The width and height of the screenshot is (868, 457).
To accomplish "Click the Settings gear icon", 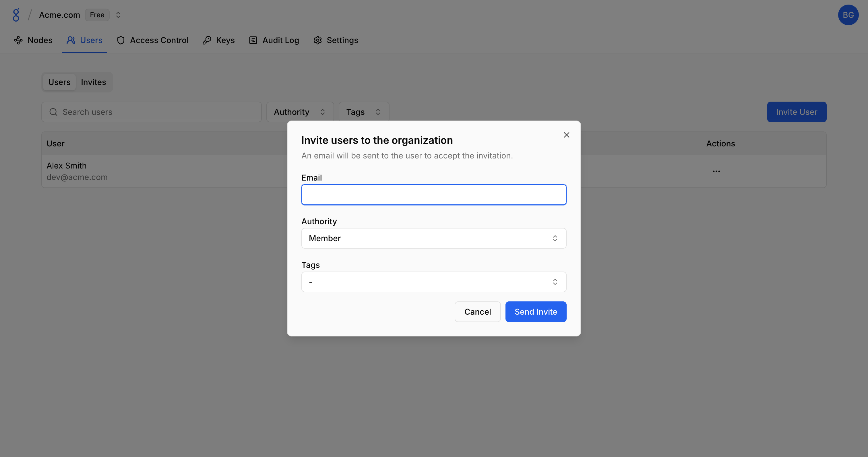I will (x=317, y=40).
